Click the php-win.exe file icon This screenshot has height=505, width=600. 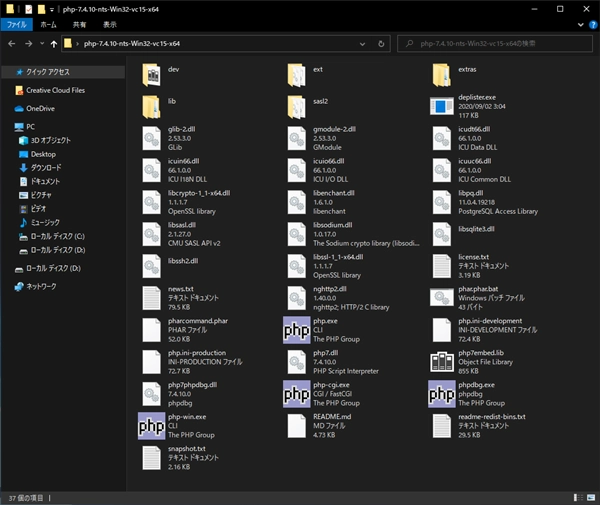pyautogui.click(x=151, y=425)
